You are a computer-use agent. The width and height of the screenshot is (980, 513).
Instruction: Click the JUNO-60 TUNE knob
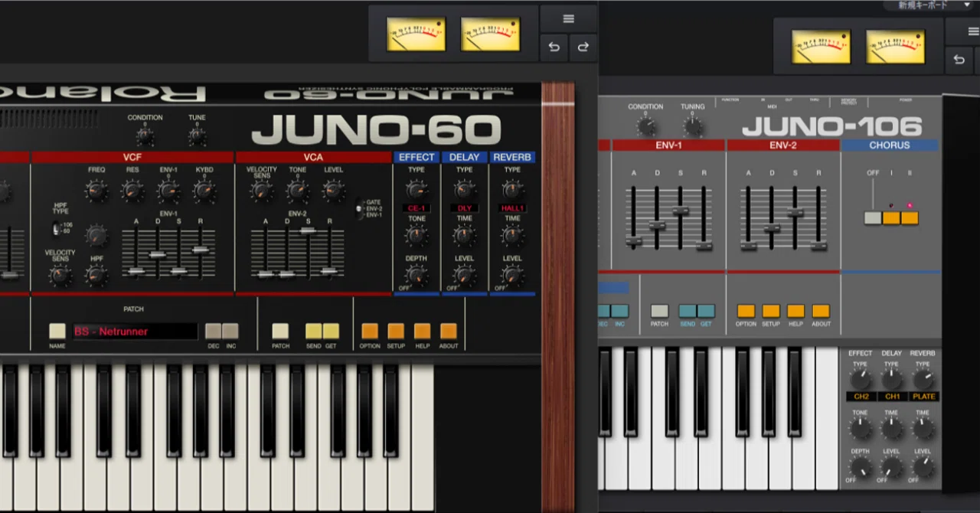pyautogui.click(x=197, y=137)
